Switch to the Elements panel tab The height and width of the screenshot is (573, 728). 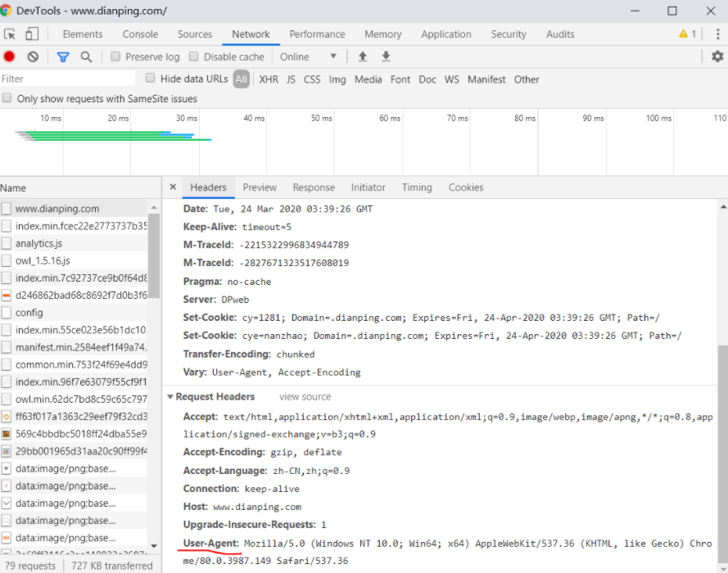coord(83,34)
